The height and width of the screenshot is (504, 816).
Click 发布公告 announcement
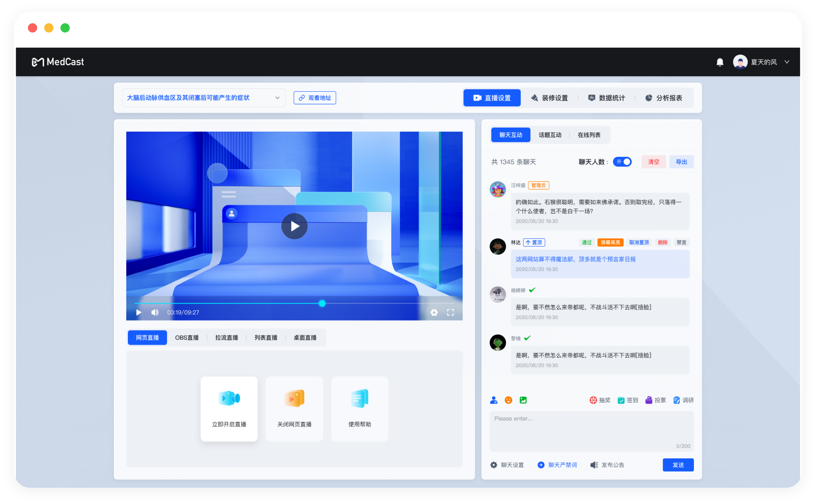[607, 465]
